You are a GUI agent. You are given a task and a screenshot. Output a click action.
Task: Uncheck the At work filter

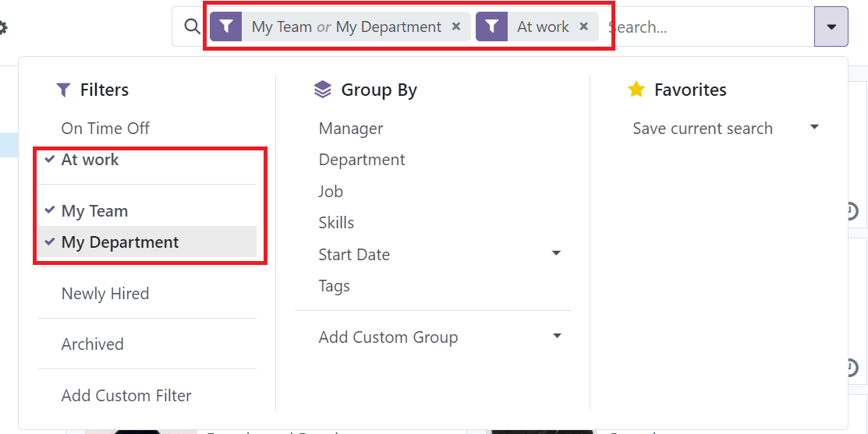pyautogui.click(x=90, y=160)
